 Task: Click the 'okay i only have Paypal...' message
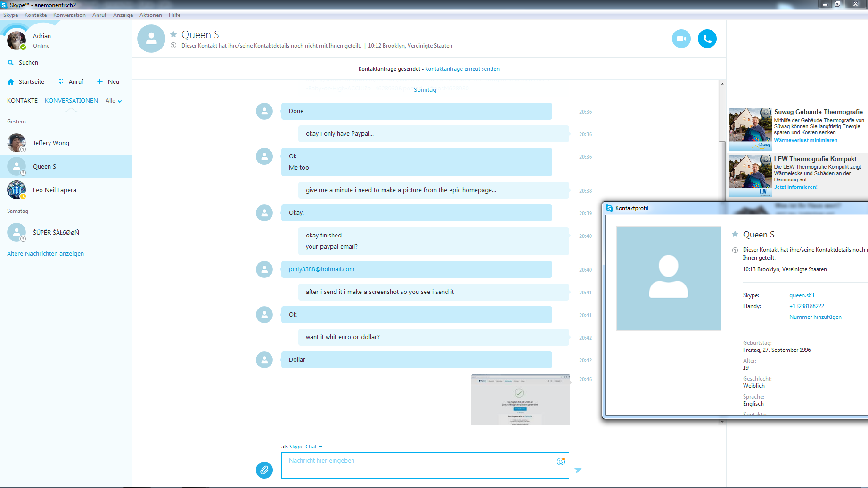click(x=434, y=134)
